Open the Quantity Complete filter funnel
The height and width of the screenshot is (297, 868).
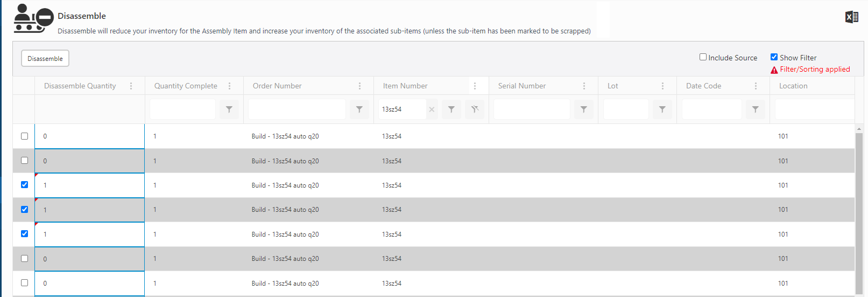coord(229,109)
